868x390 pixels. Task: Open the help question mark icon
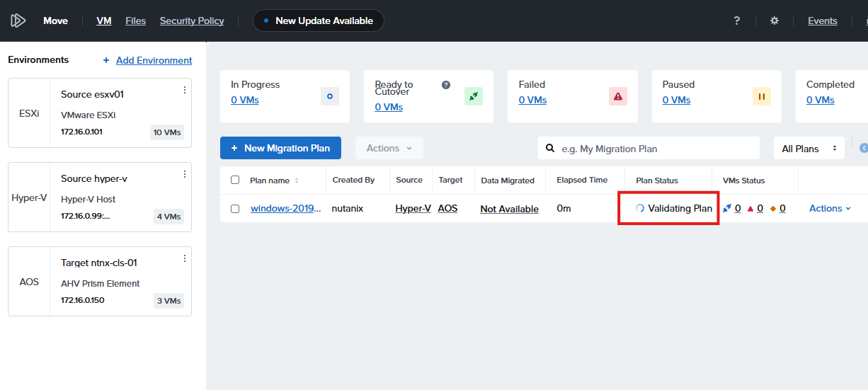click(737, 21)
